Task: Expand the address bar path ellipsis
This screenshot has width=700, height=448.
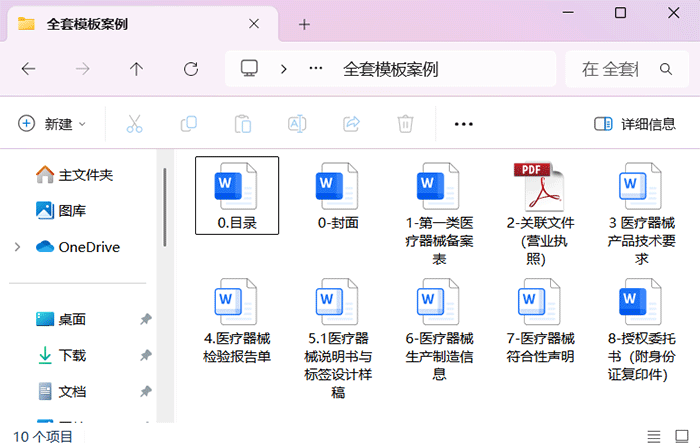Action: [316, 69]
